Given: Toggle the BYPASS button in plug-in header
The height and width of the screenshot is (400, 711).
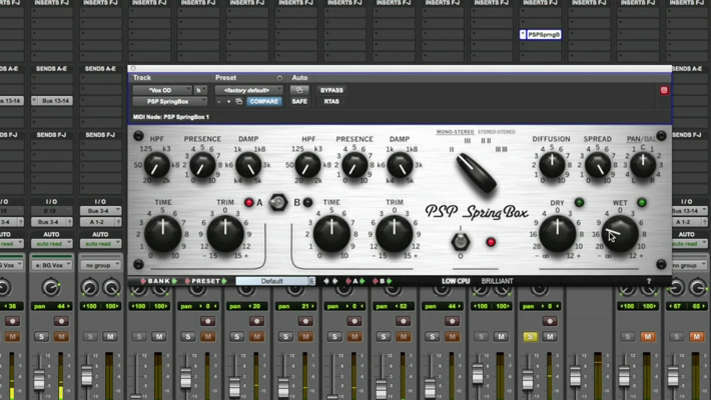Looking at the screenshot, I should (331, 90).
